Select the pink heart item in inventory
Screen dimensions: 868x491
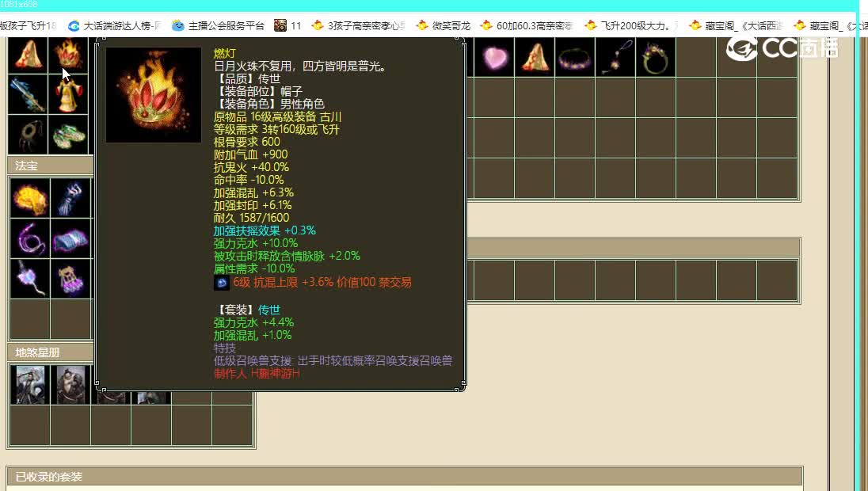click(x=494, y=57)
